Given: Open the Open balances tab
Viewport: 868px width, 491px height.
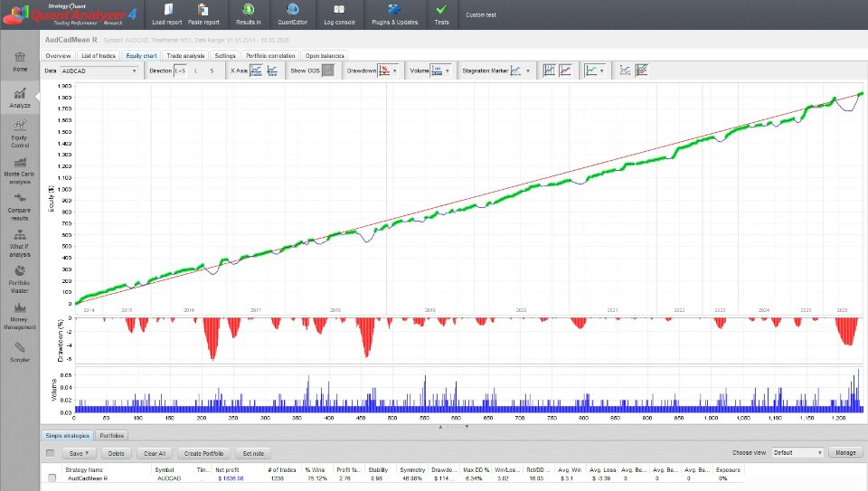Looking at the screenshot, I should click(325, 56).
